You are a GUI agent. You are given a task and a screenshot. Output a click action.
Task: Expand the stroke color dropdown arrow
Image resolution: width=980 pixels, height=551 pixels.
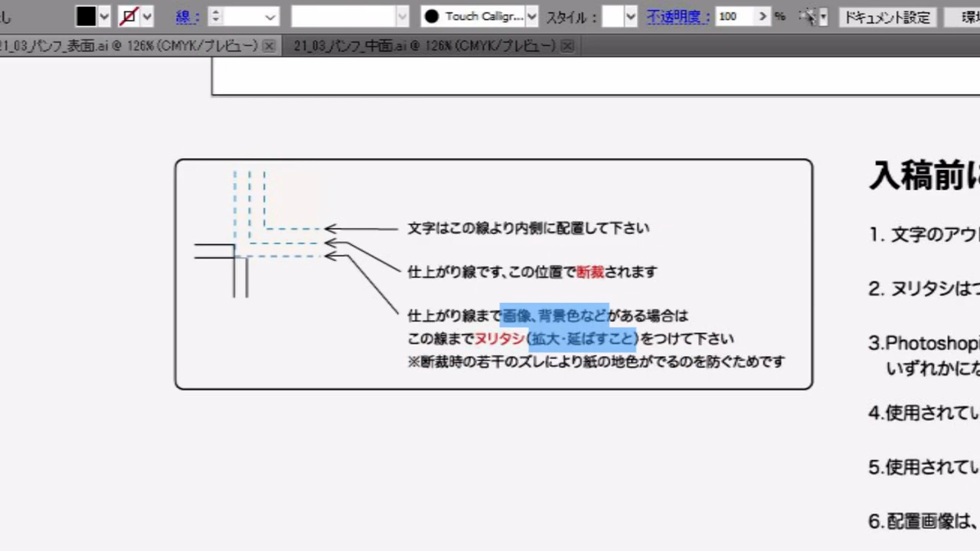coord(148,16)
